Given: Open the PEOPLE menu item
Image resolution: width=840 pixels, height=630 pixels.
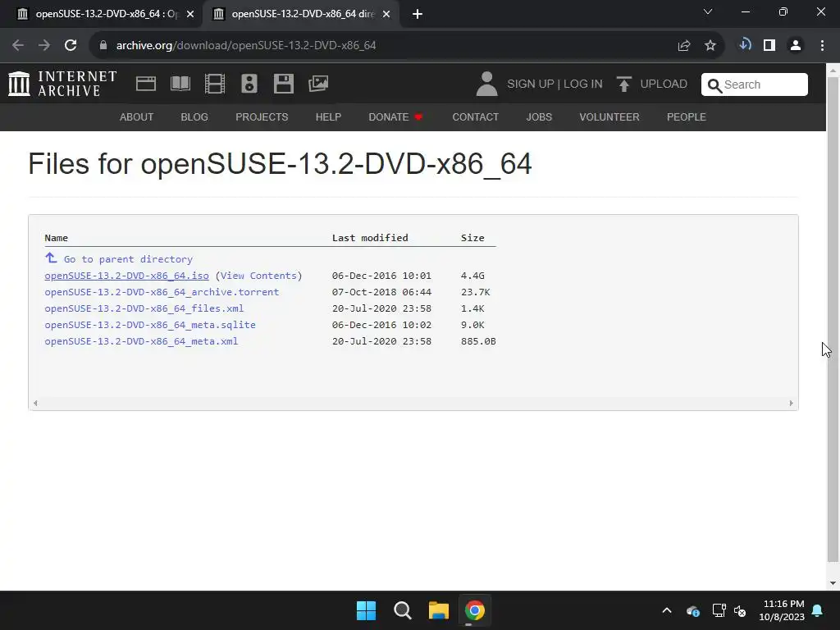Looking at the screenshot, I should coord(687,117).
